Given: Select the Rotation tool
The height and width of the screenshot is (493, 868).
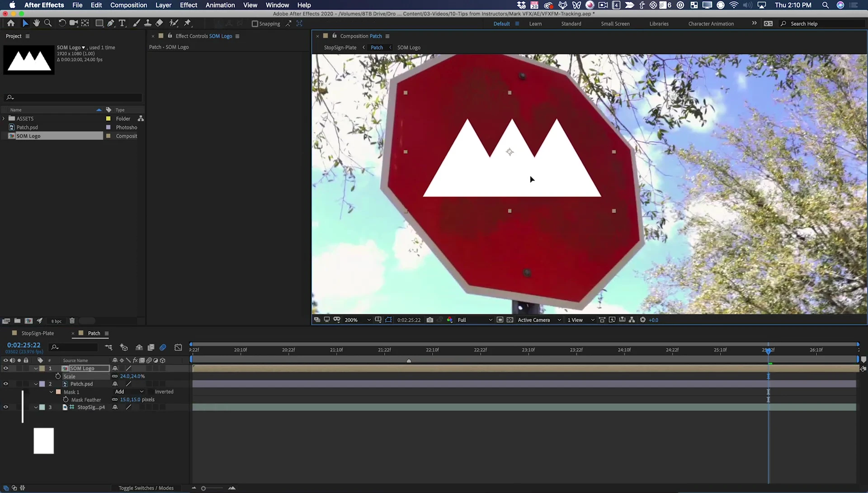Looking at the screenshot, I should [x=62, y=23].
